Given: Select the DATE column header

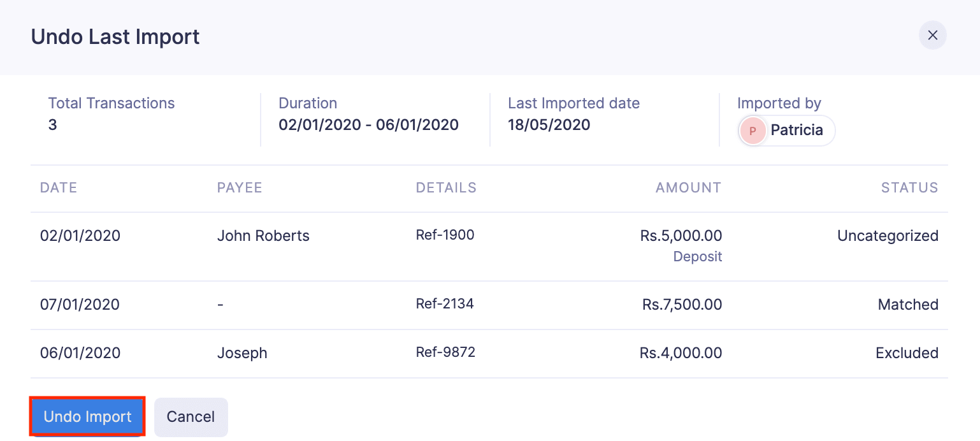Looking at the screenshot, I should tap(59, 188).
